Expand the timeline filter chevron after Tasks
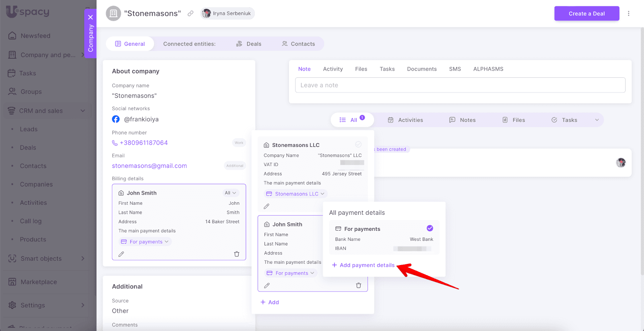644x331 pixels. [597, 120]
